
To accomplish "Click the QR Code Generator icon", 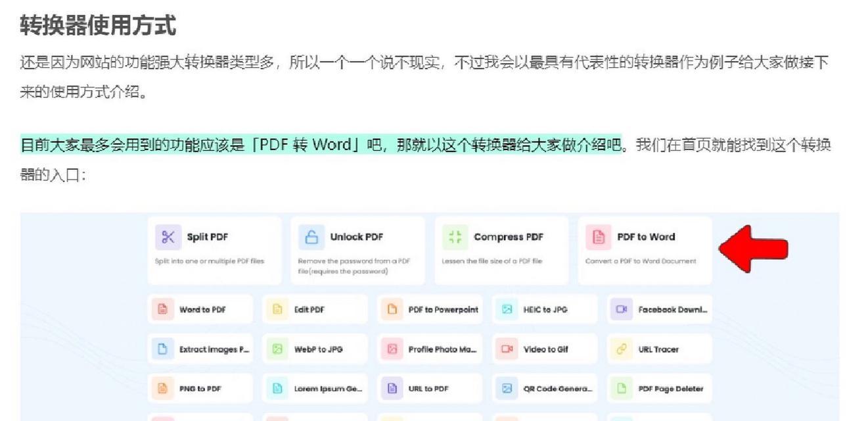I will [x=507, y=388].
